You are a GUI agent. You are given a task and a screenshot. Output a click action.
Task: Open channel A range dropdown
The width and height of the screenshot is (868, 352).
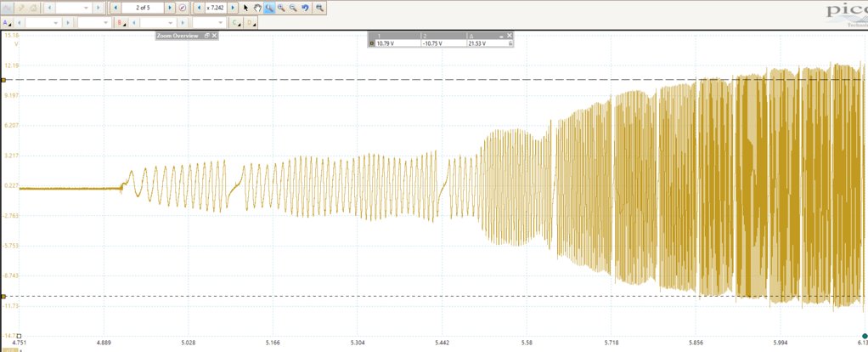57,23
